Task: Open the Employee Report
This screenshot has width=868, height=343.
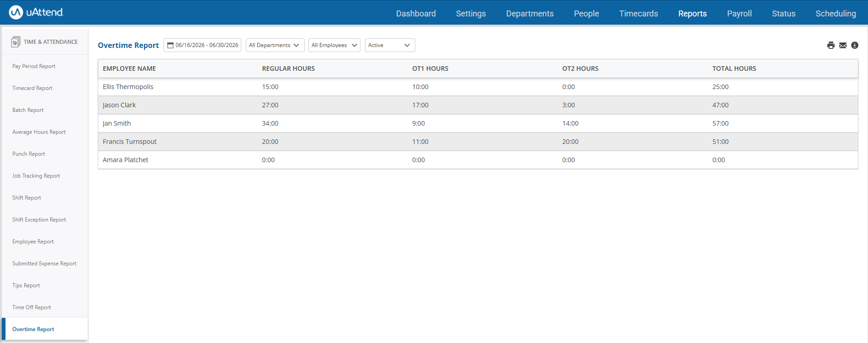Action: (33, 242)
